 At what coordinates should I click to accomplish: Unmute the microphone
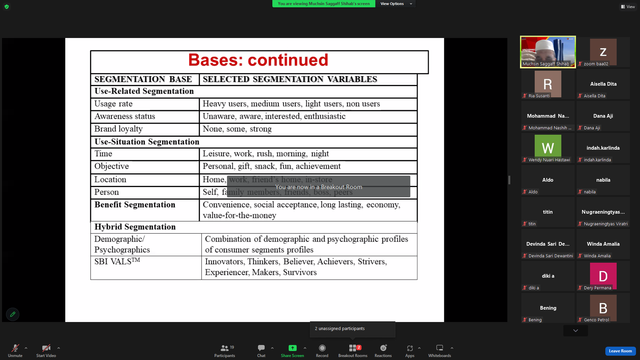[x=15, y=350]
